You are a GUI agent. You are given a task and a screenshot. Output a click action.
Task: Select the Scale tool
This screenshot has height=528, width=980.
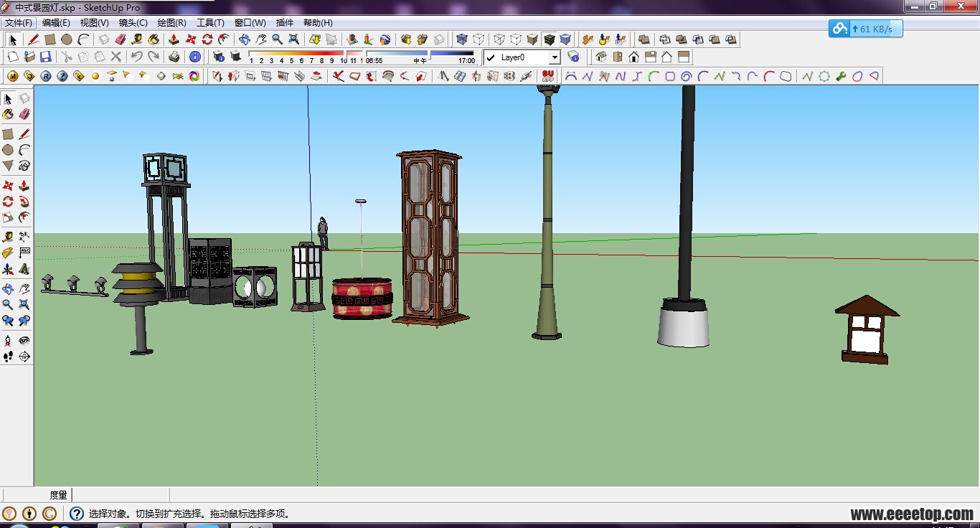click(x=8, y=217)
